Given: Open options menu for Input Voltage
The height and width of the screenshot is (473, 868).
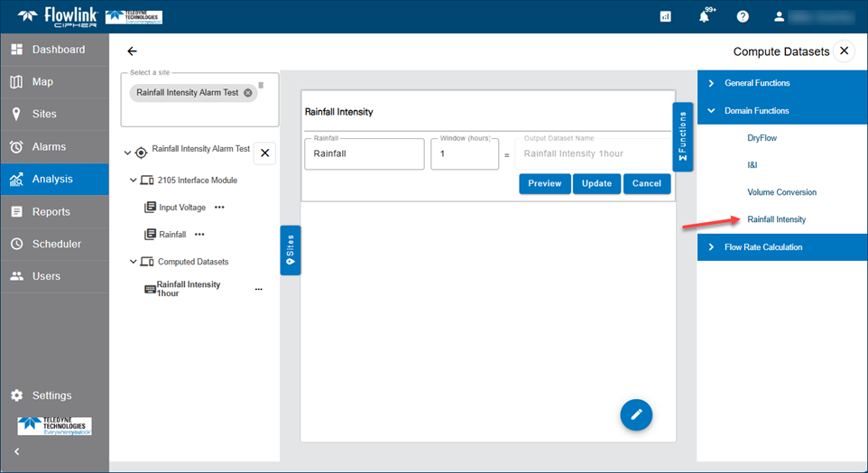Looking at the screenshot, I should coord(219,208).
